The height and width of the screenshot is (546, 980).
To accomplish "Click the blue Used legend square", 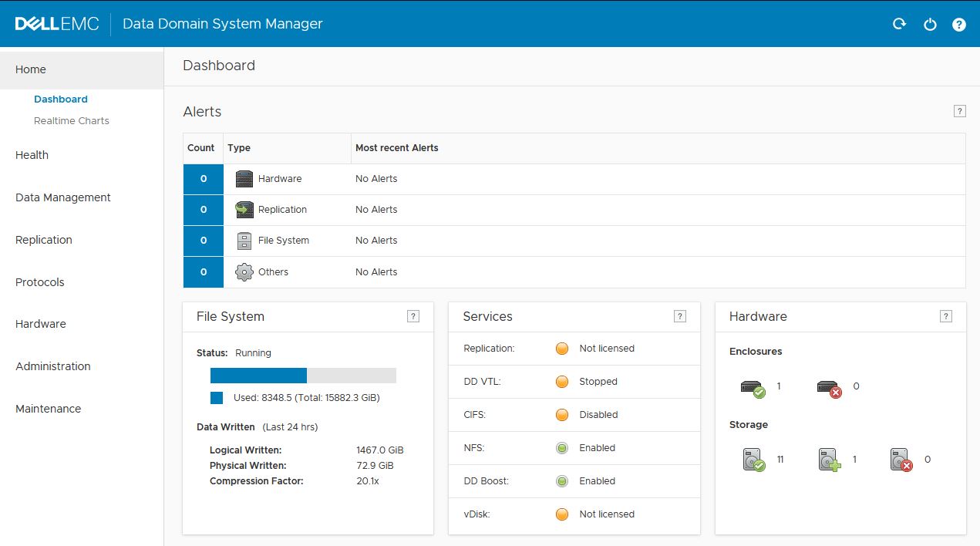I will 217,398.
